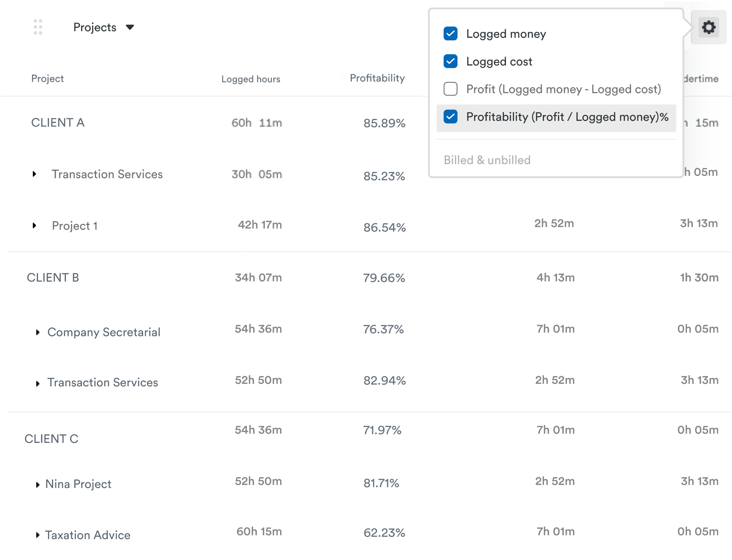This screenshot has height=560, width=732.
Task: Open the Projects dropdown arrow
Action: (x=130, y=27)
